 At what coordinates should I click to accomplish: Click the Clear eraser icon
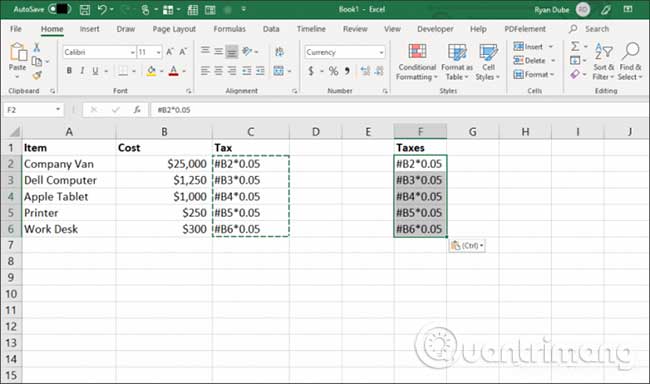pyautogui.click(x=575, y=75)
